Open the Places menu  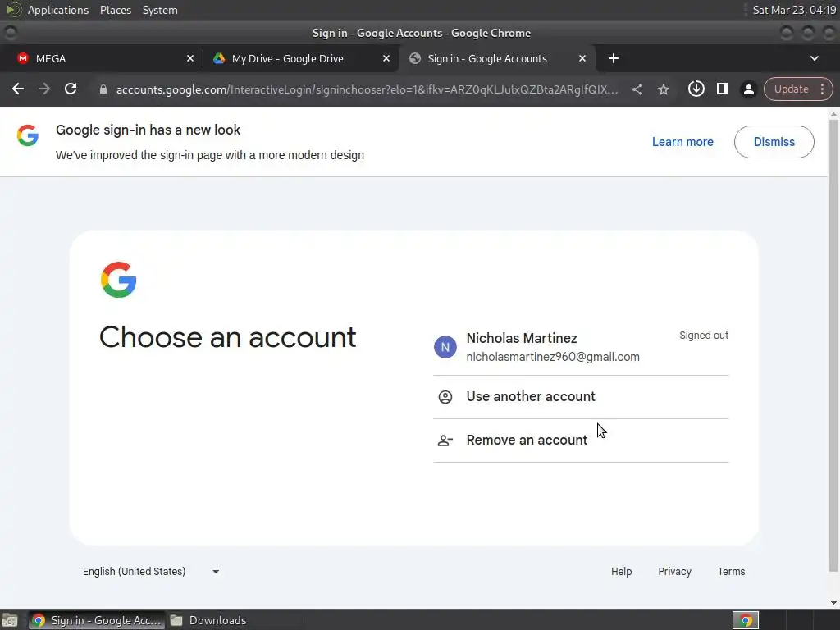pos(115,10)
